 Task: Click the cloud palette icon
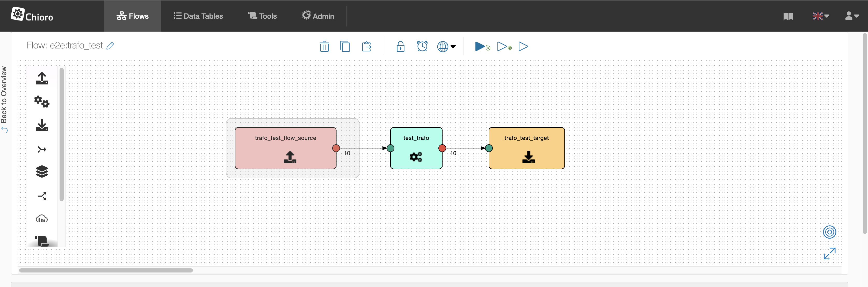pos(42,219)
